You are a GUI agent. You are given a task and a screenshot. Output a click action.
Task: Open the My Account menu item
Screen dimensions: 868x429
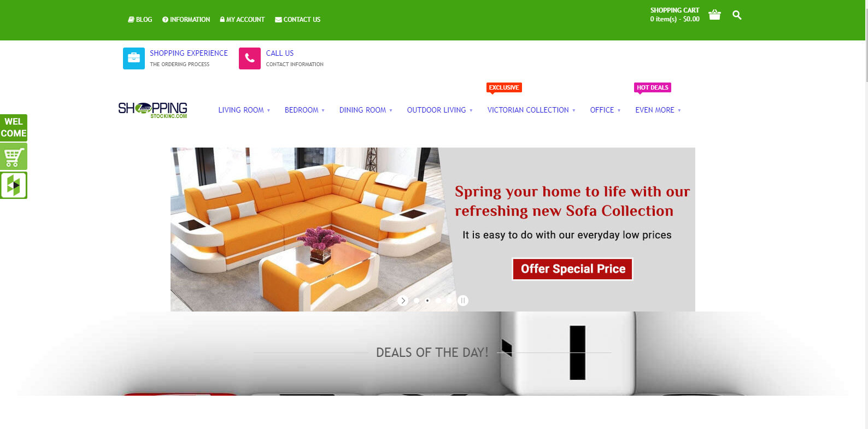tap(242, 20)
